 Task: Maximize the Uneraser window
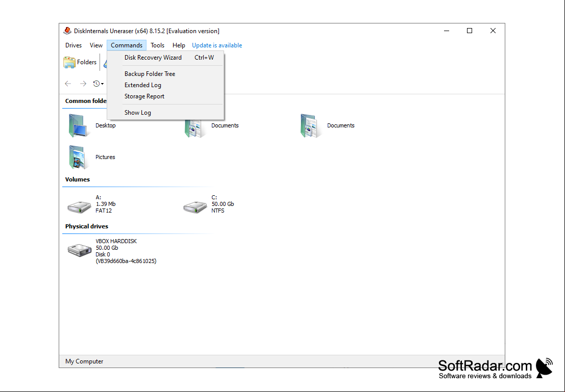point(470,31)
